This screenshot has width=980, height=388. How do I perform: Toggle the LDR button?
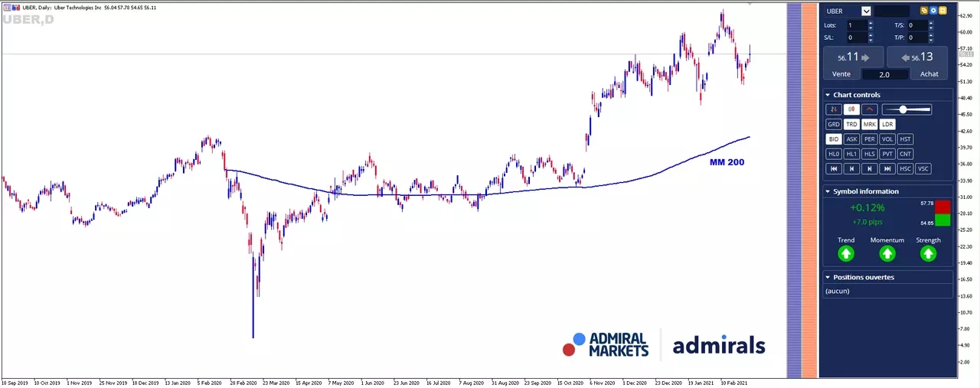(x=887, y=124)
